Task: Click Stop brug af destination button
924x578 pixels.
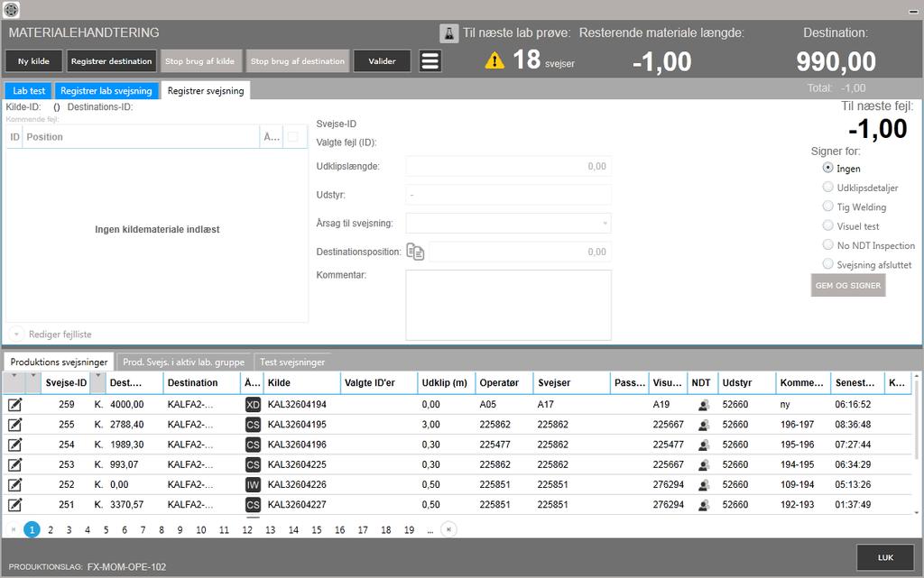Action: (298, 60)
